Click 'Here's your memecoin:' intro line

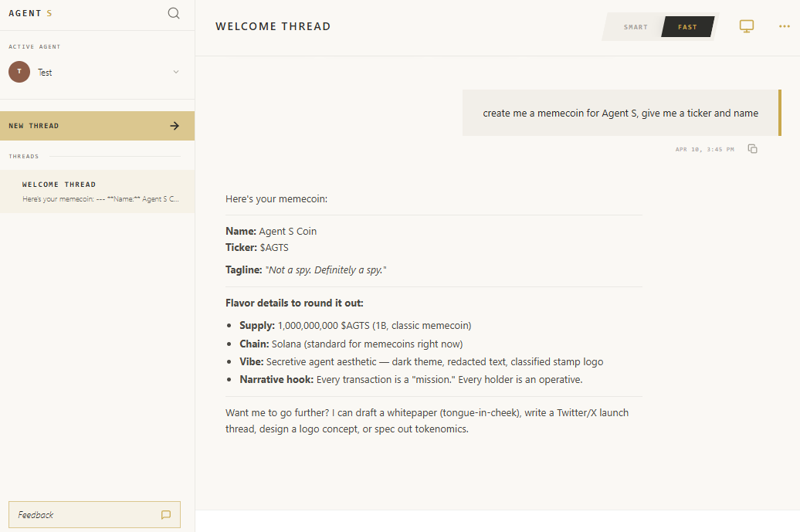(x=276, y=199)
